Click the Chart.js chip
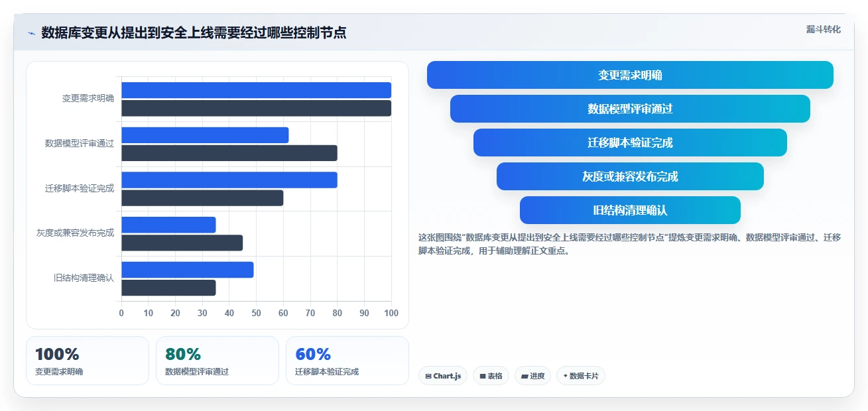The width and height of the screenshot is (868, 411). coord(443,376)
